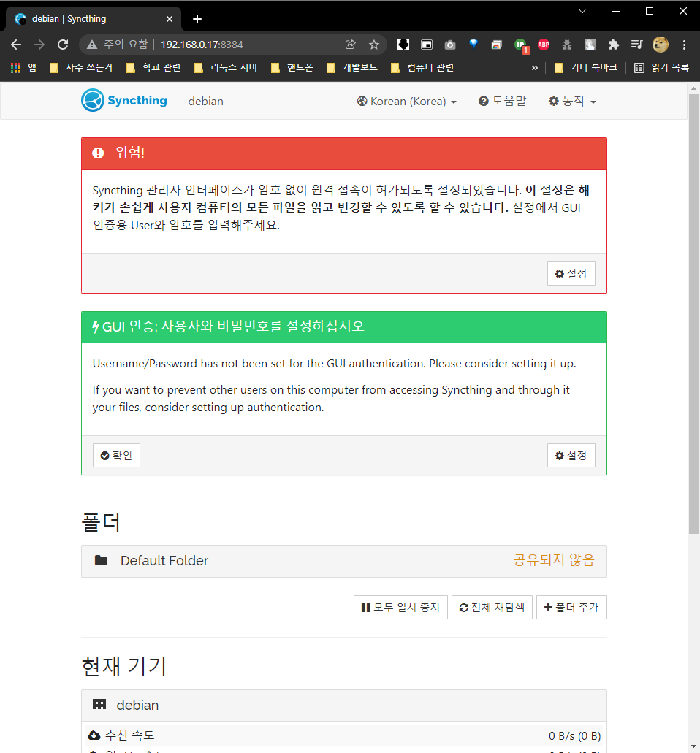Open the media control playlist icon
This screenshot has width=700, height=753.
(637, 45)
